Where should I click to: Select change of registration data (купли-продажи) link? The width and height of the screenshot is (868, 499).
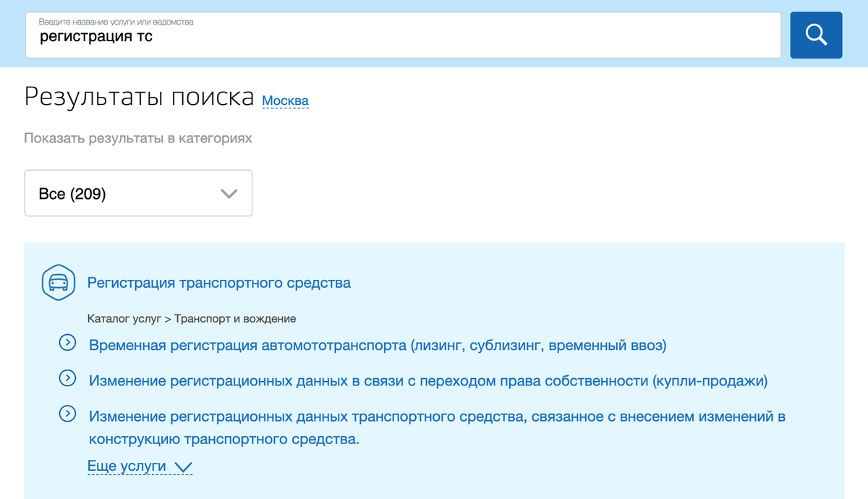[x=427, y=380]
